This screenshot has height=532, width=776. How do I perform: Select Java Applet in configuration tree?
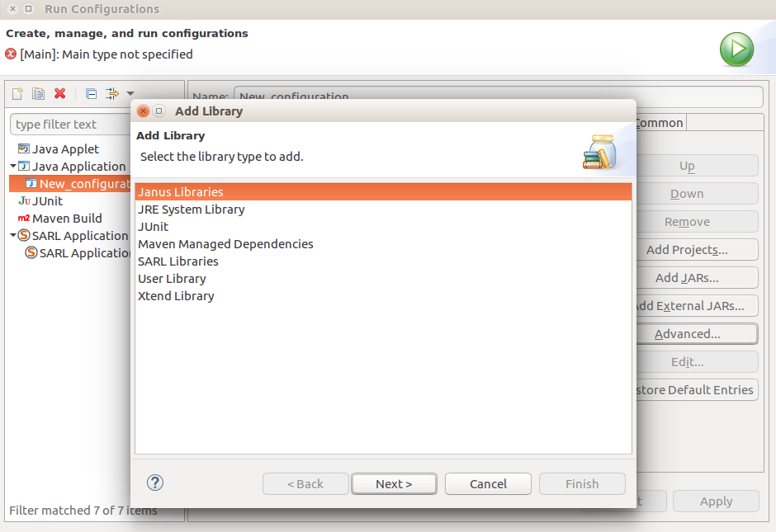pos(65,148)
